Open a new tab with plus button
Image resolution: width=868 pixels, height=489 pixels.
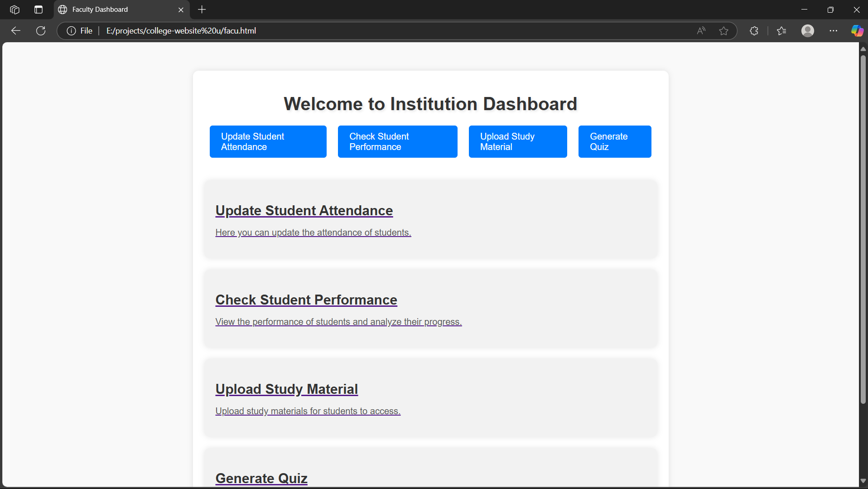[x=202, y=10]
